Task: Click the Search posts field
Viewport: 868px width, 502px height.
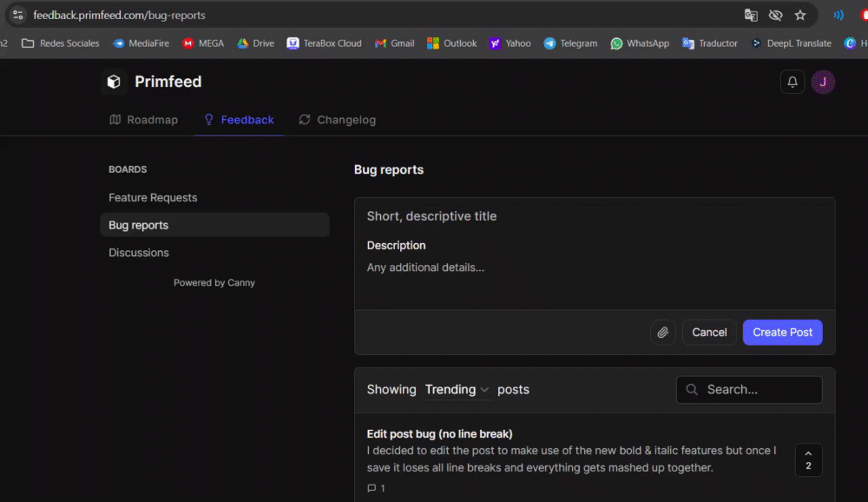Action: pyautogui.click(x=749, y=389)
